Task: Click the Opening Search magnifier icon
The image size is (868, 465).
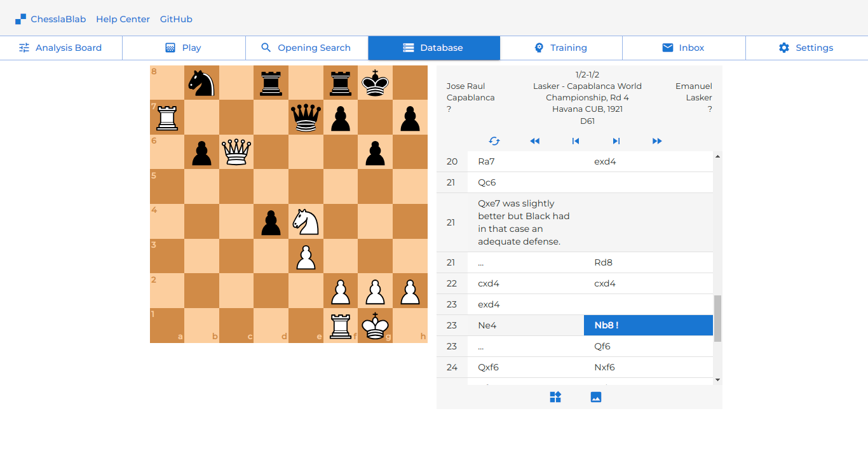Action: coord(266,48)
